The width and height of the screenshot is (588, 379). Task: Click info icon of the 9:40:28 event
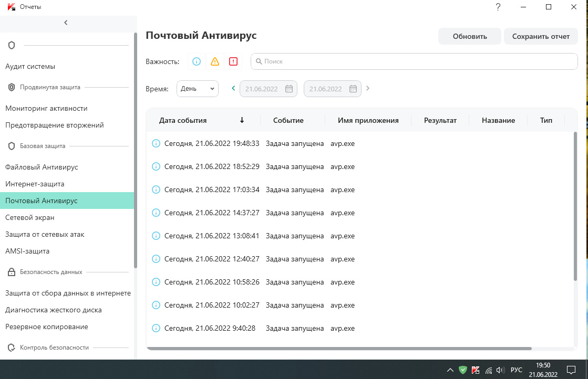tap(156, 328)
